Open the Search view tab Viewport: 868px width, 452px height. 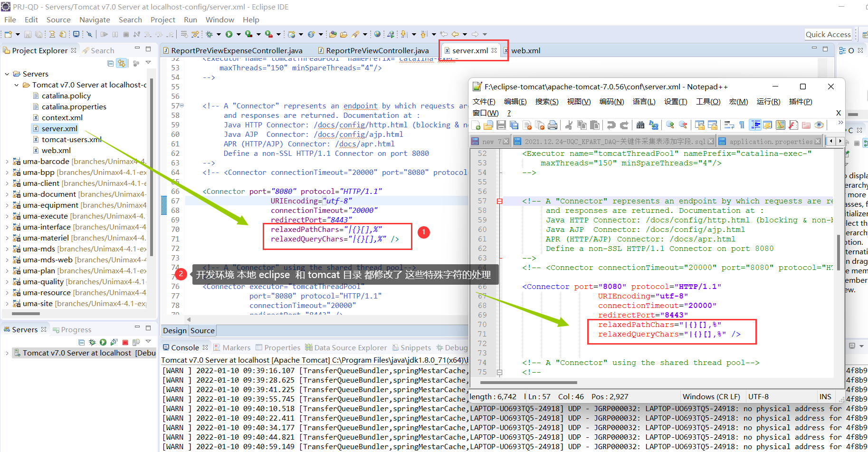[98, 50]
